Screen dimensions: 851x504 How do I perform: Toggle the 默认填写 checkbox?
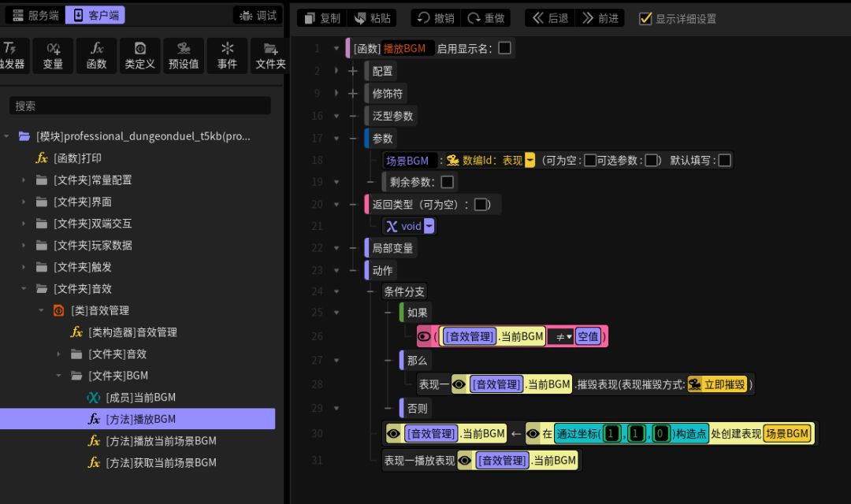click(725, 161)
